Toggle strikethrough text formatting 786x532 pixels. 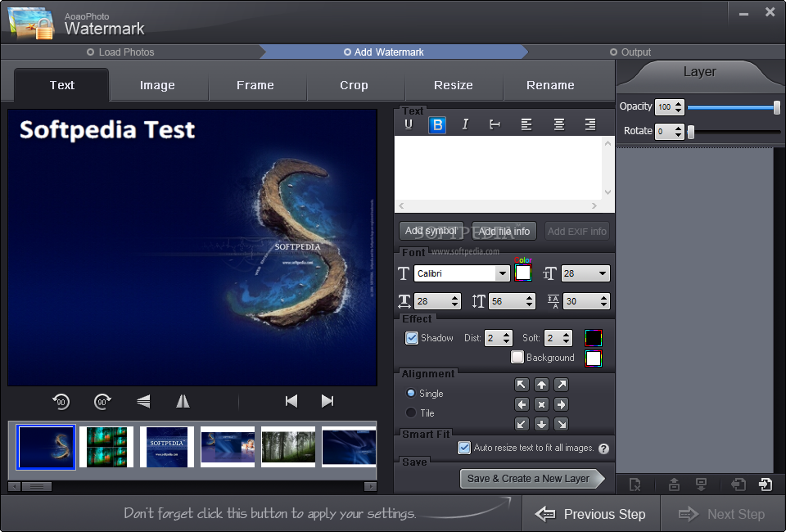click(x=495, y=124)
